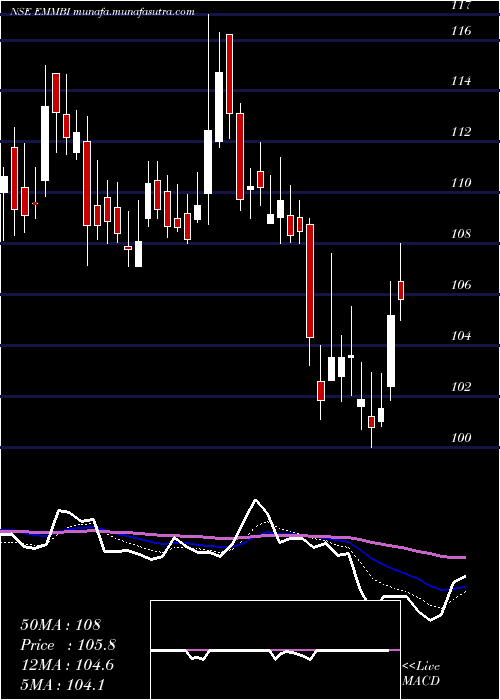Click the 114 price axis label

point(461,81)
